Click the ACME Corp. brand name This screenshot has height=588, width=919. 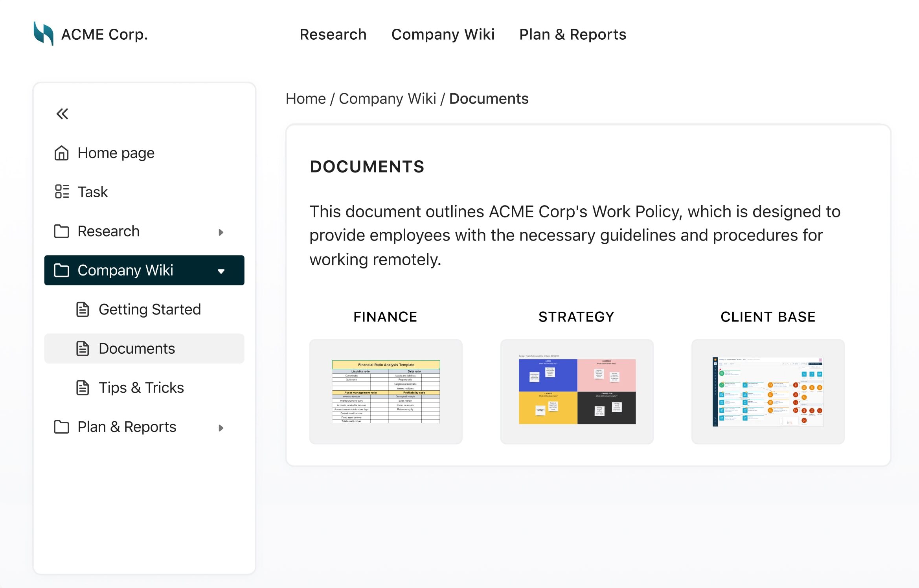pos(105,35)
